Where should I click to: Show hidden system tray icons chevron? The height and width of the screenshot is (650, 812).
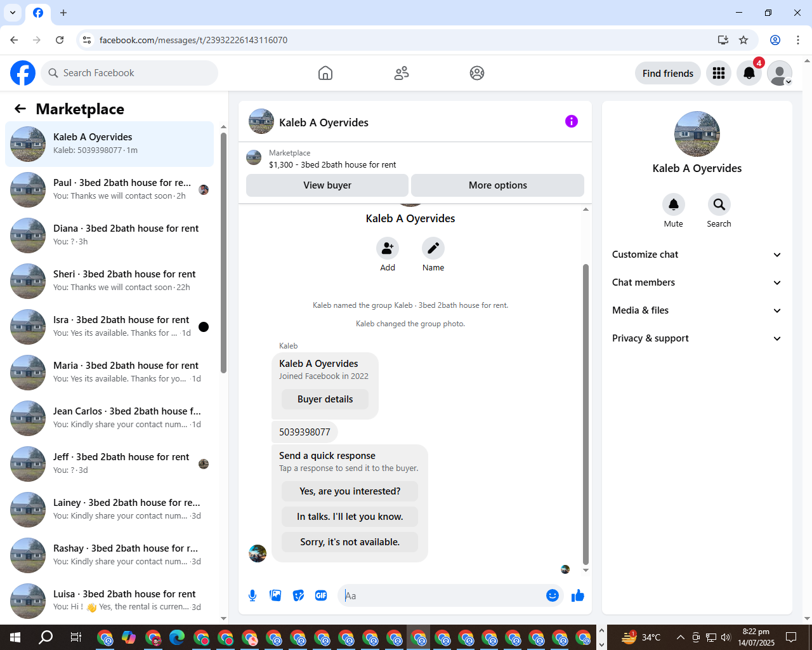point(680,637)
